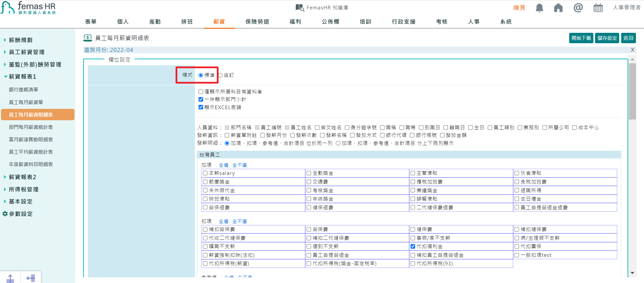This screenshot has width=644, height=283.
Task: Open 薪資 top menu
Action: tap(219, 21)
